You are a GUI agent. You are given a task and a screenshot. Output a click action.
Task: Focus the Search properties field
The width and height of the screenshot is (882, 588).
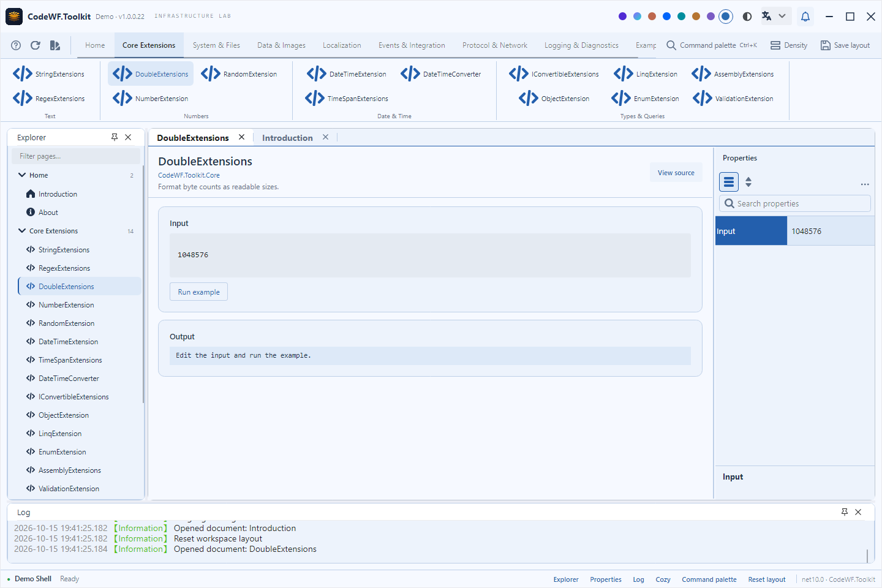[795, 203]
